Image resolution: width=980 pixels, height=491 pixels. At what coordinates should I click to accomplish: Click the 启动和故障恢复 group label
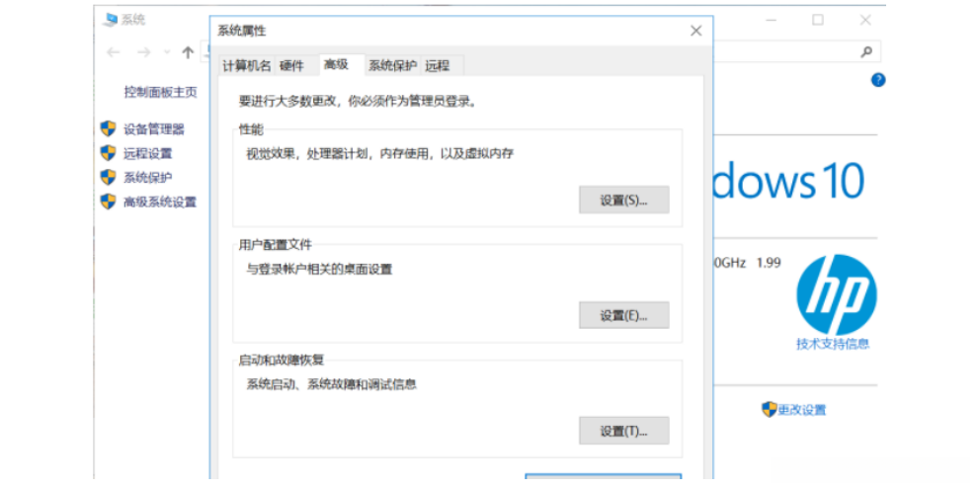pyautogui.click(x=282, y=360)
